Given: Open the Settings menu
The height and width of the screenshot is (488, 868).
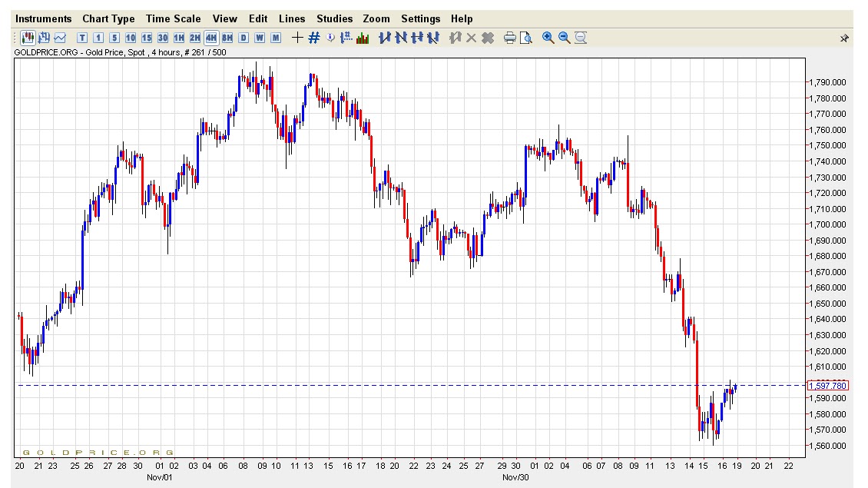Looking at the screenshot, I should coord(421,19).
